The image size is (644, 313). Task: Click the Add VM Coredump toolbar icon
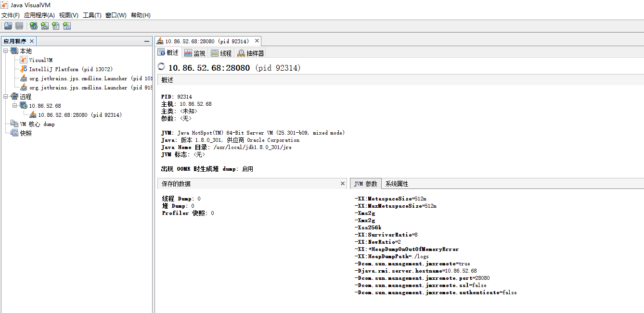[x=56, y=26]
